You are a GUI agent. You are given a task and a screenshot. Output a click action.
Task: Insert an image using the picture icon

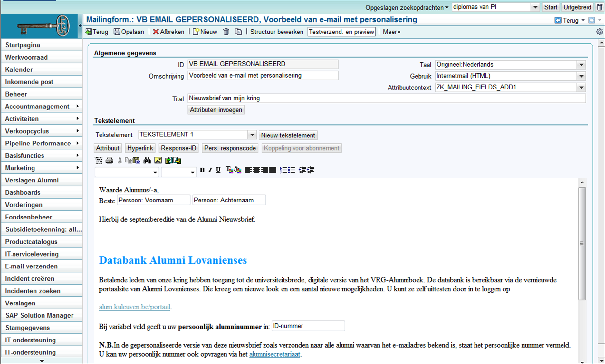158,160
